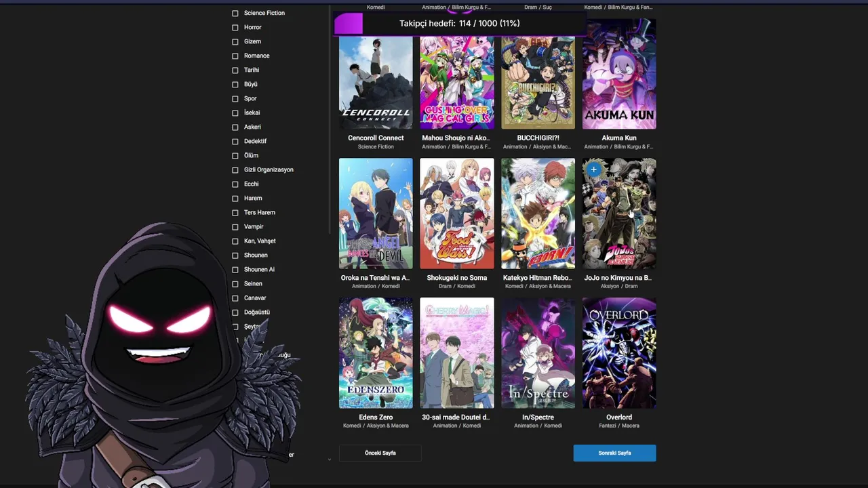The height and width of the screenshot is (488, 868).
Task: Select the Tarihi checkbox
Action: coord(235,70)
